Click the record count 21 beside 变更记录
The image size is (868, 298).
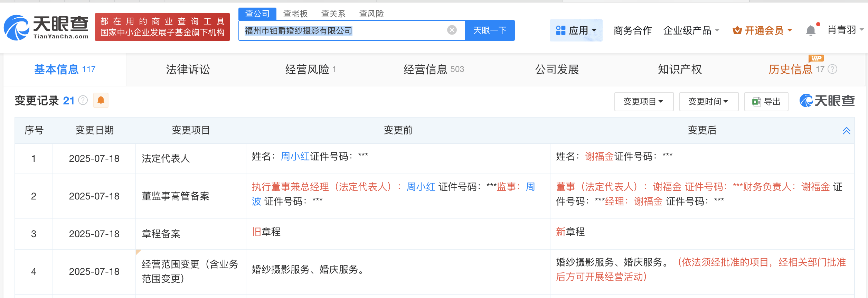(69, 101)
